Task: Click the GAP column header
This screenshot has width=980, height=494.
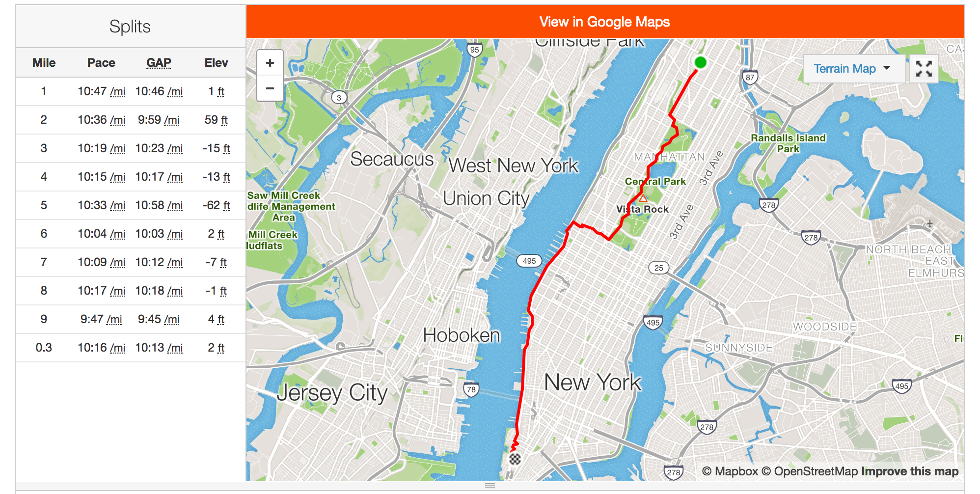Action: coord(159,63)
